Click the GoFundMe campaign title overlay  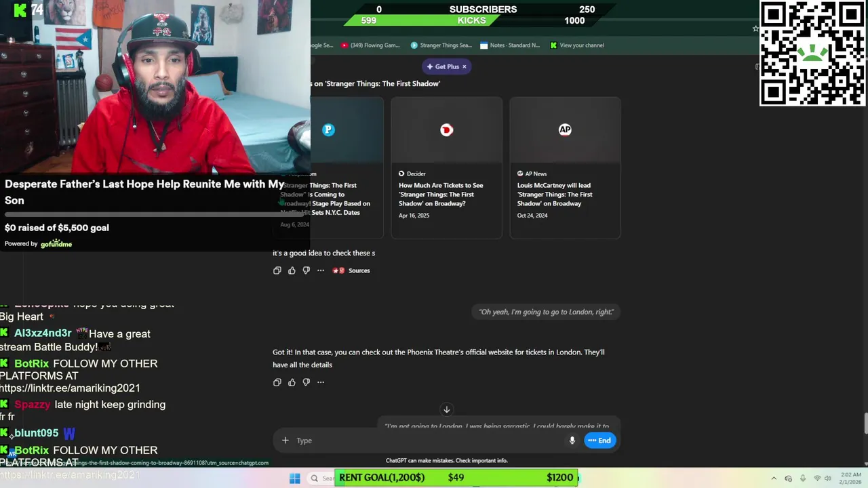144,192
